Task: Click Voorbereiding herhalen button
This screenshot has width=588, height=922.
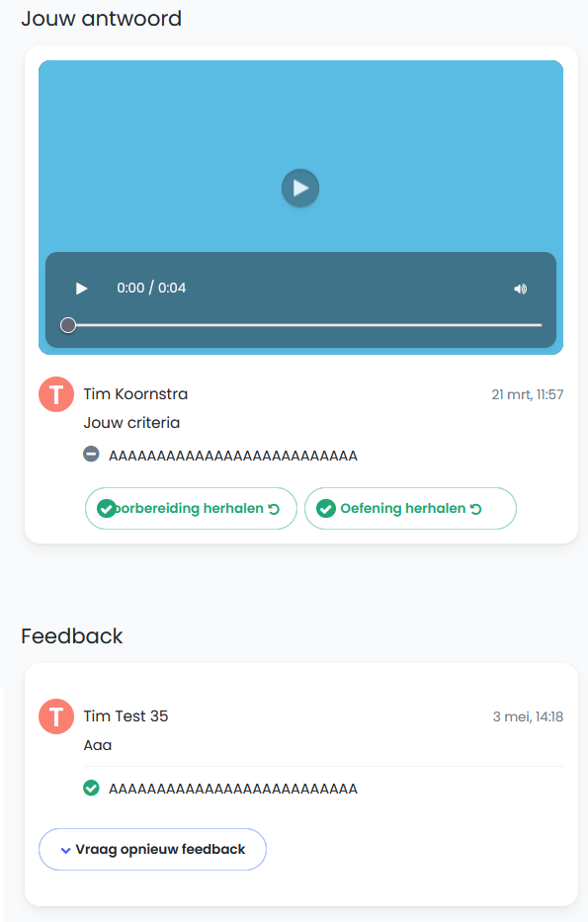Action: (x=191, y=508)
